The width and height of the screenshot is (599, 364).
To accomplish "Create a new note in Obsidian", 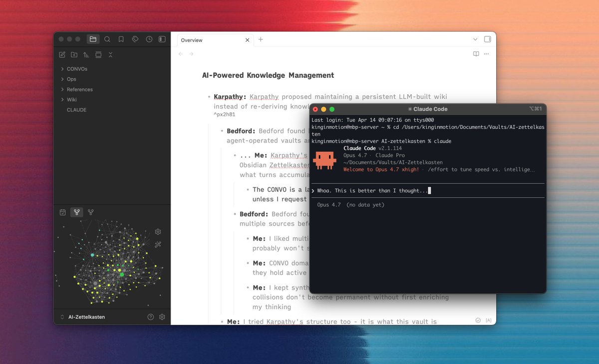I will coord(62,54).
